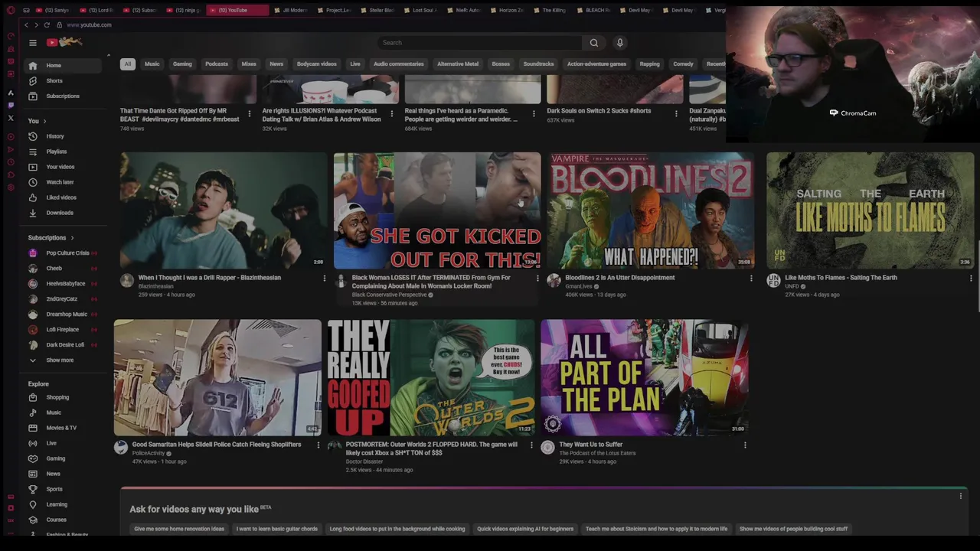Screen dimensions: 980x551
Task: Click 'Quick videos explaining AI for beginners' suggestion
Action: point(525,529)
